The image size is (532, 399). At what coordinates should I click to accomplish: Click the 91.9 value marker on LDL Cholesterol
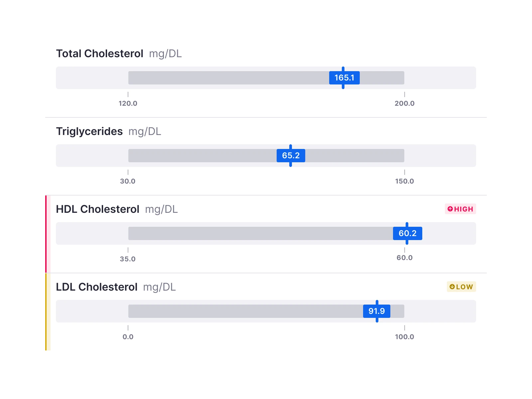tap(377, 311)
